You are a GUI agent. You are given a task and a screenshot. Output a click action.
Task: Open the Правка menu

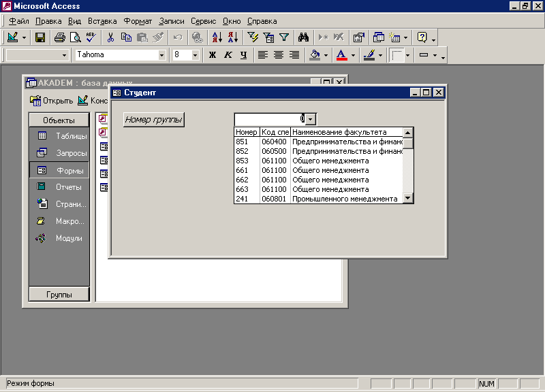48,21
